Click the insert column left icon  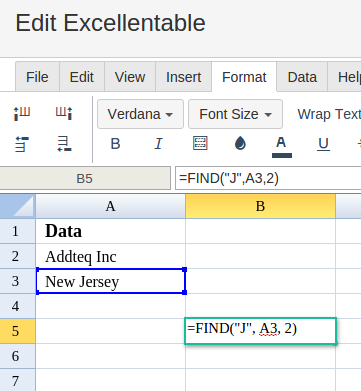coord(22,113)
